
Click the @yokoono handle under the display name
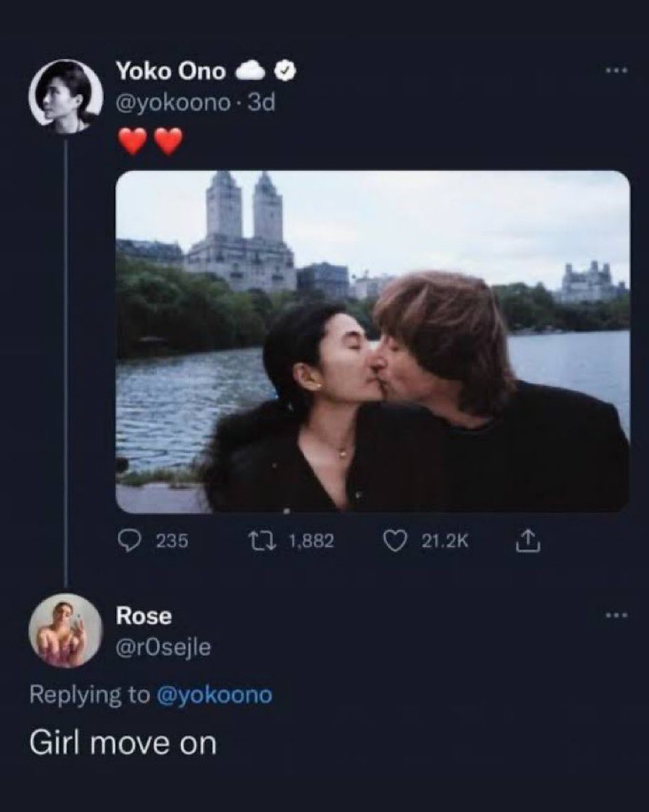175,103
